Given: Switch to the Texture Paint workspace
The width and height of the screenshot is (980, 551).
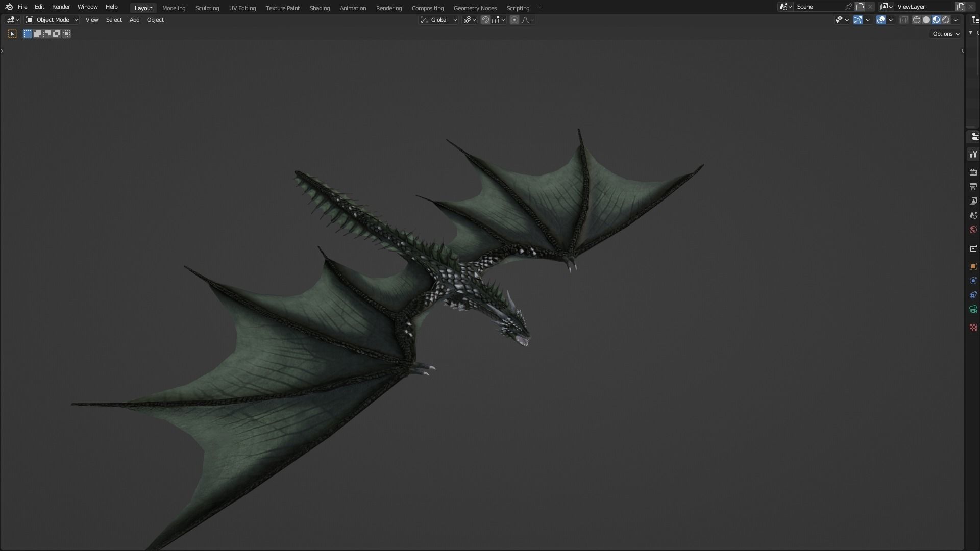Looking at the screenshot, I should pos(282,8).
